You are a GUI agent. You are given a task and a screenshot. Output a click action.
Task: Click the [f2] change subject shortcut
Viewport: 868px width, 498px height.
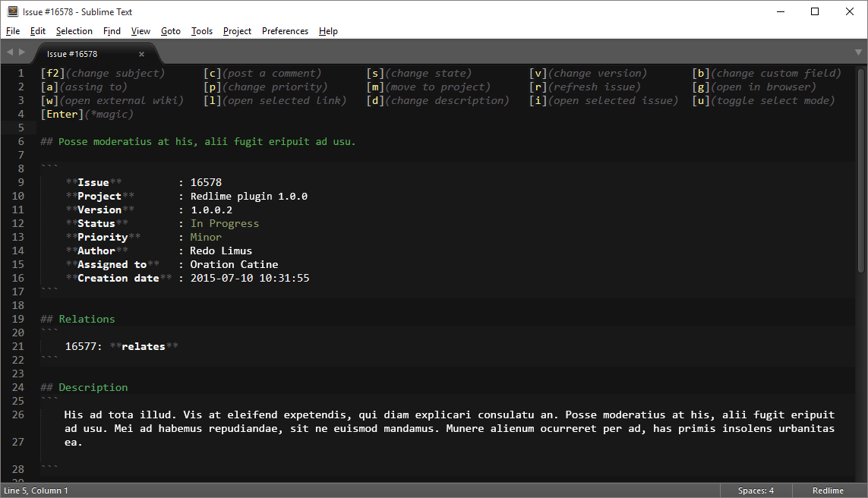click(103, 73)
